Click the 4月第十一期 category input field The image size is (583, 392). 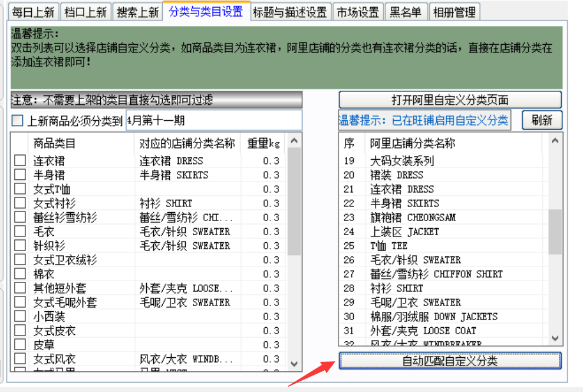(x=214, y=120)
